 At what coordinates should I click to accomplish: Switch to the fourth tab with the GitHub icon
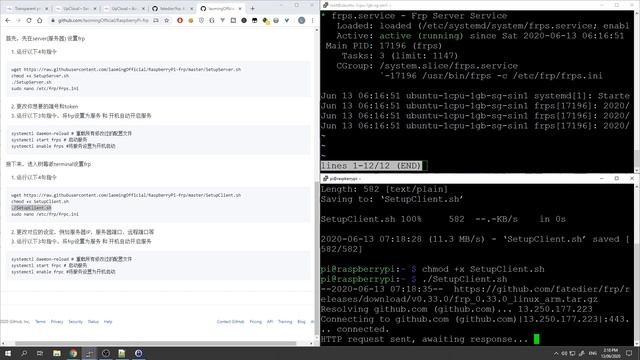coord(173,8)
